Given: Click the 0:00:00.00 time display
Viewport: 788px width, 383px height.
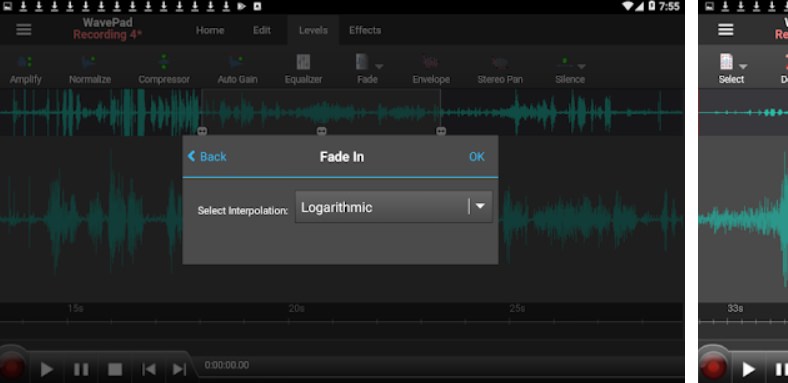Looking at the screenshot, I should (227, 365).
